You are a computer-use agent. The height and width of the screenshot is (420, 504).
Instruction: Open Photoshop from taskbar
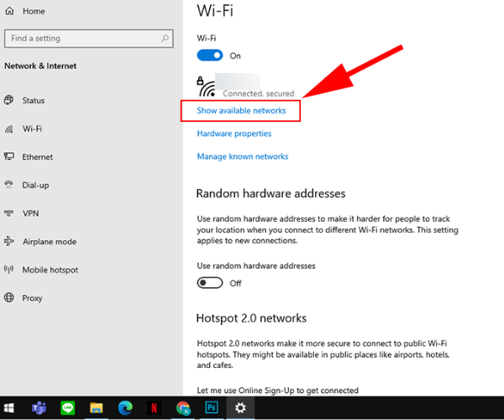click(x=212, y=407)
